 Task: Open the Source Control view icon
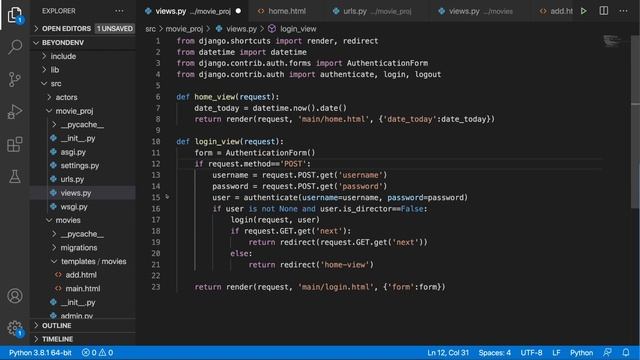[x=15, y=79]
